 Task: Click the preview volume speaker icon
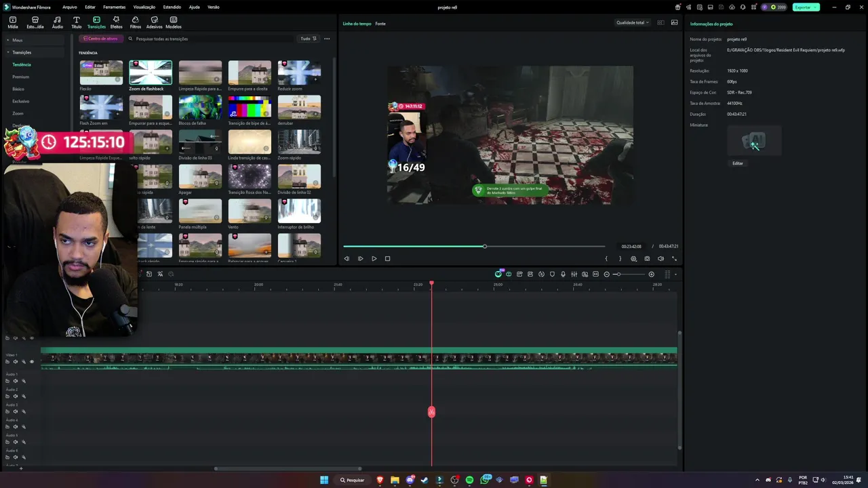[660, 258]
